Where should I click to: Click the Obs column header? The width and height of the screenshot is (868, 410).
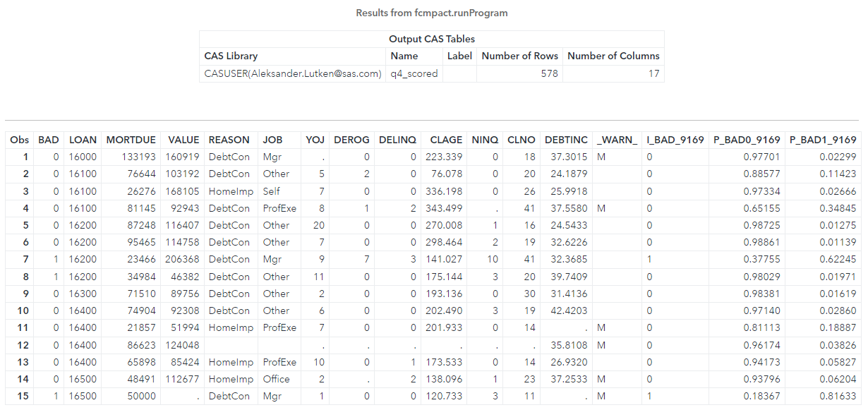pyautogui.click(x=21, y=140)
